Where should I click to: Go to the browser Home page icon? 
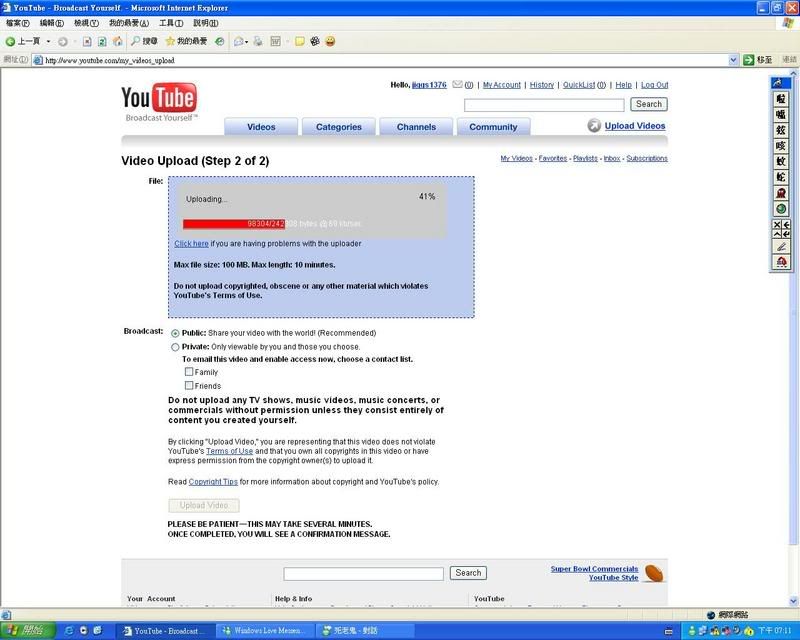[118, 41]
